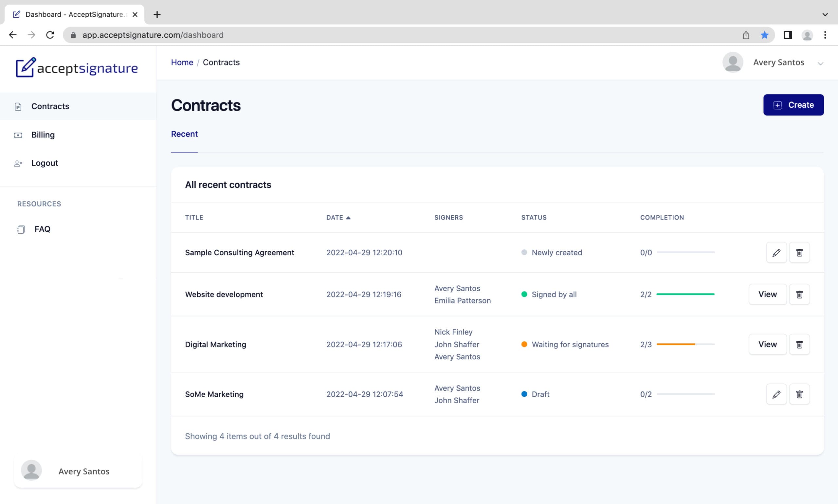Select the Recent tab
The height and width of the screenshot is (504, 838).
[184, 134]
